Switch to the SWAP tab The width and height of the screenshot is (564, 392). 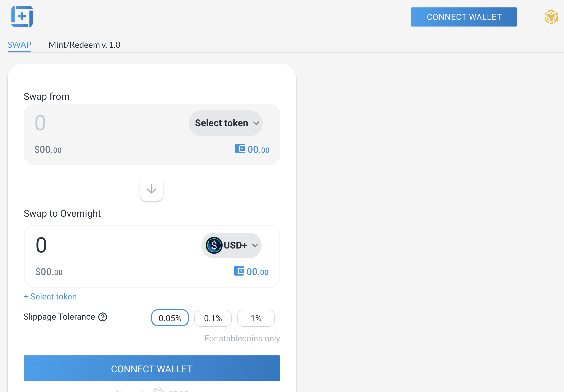tap(20, 45)
